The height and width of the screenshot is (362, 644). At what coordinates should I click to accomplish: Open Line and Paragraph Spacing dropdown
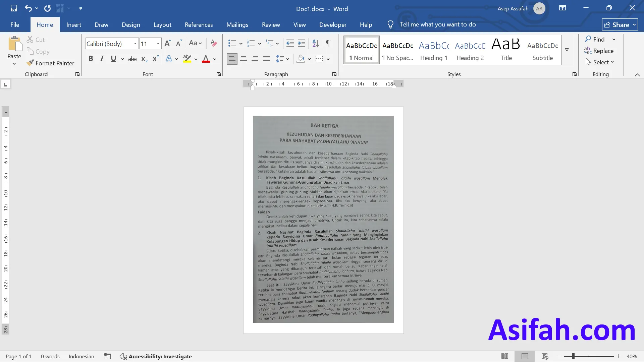[x=282, y=59]
